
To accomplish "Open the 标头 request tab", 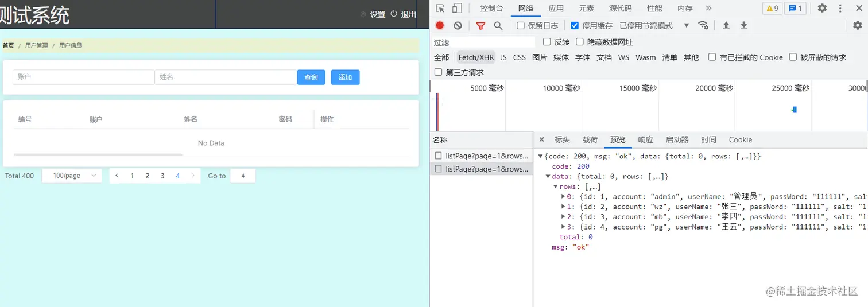I will pos(562,139).
